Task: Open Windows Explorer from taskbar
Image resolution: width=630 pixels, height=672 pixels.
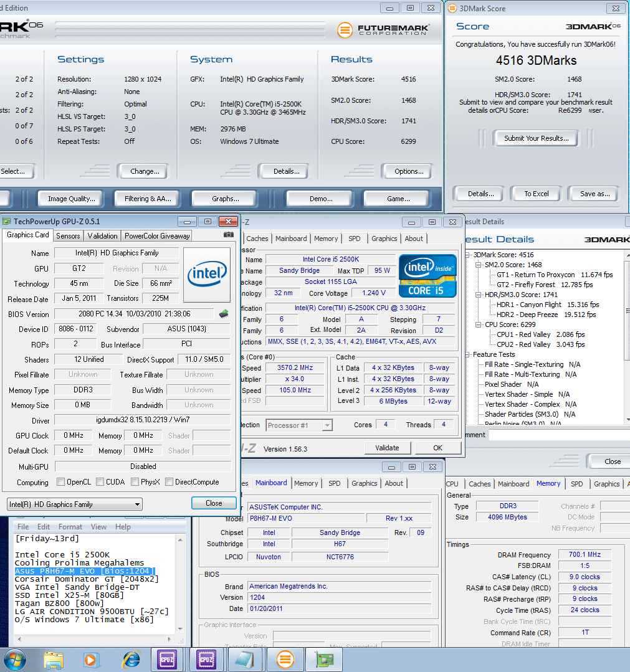Action: 54,660
